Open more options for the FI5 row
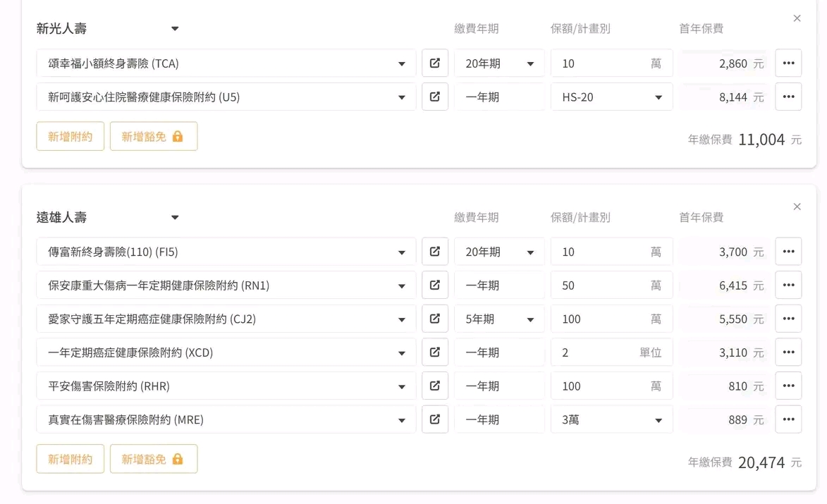This screenshot has width=827, height=504. point(788,252)
